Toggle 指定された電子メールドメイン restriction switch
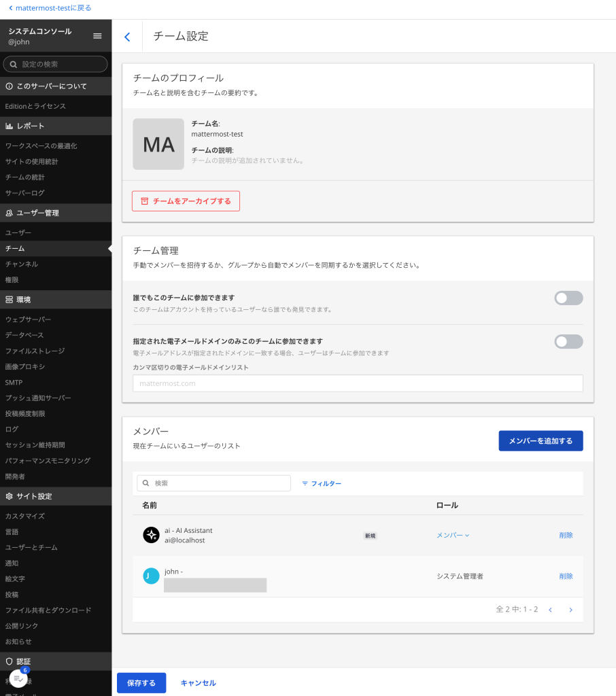616x696 pixels. click(568, 341)
